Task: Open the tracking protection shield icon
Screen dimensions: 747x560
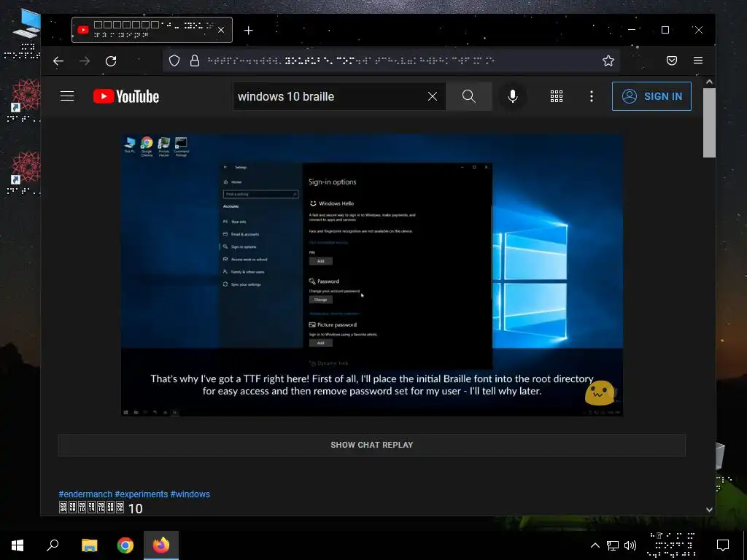Action: 174,61
